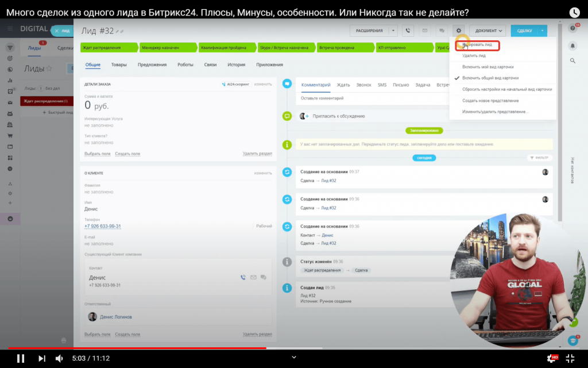Click the gear settings icon in lead header
The height and width of the screenshot is (368, 588).
459,31
